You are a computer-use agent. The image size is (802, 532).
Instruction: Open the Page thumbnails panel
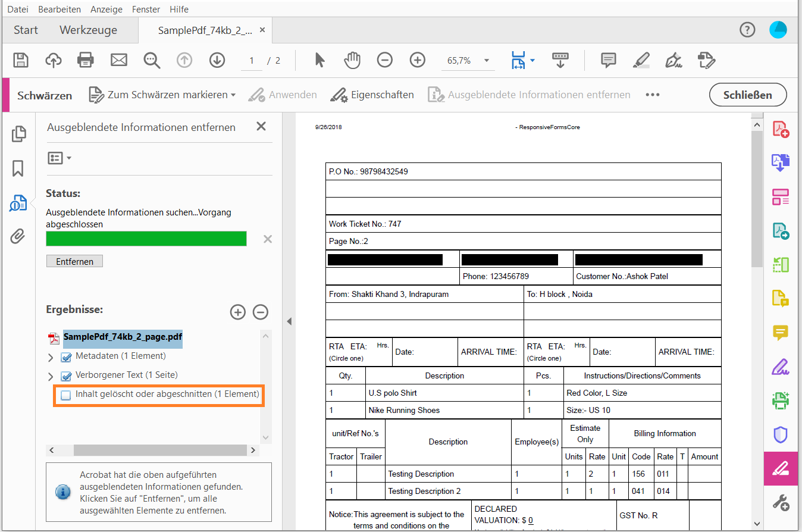coord(18,134)
